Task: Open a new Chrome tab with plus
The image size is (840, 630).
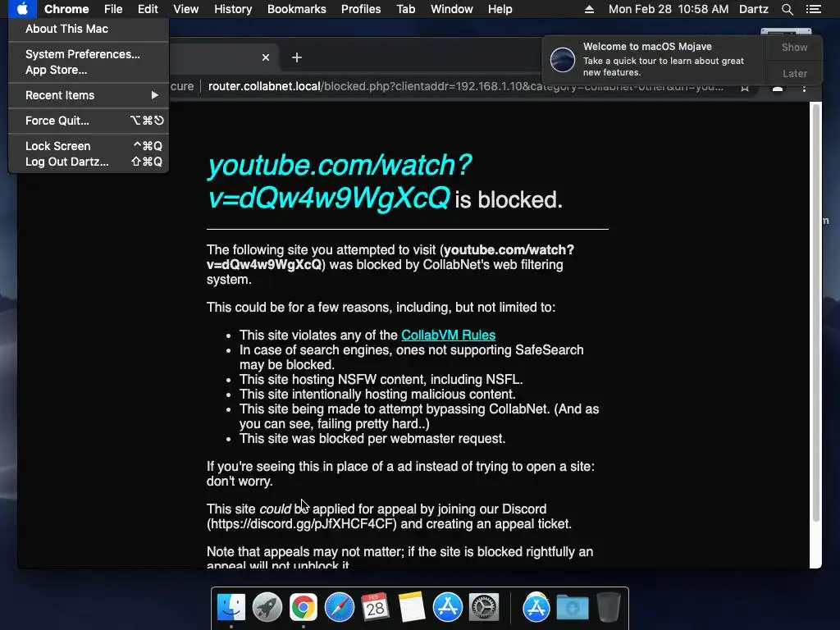Action: (297, 57)
